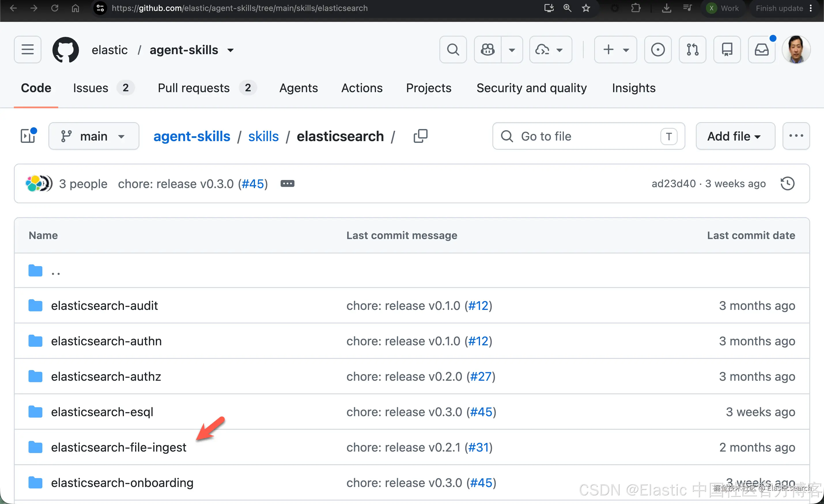
Task: Open the more options ellipsis menu
Action: [x=796, y=136]
